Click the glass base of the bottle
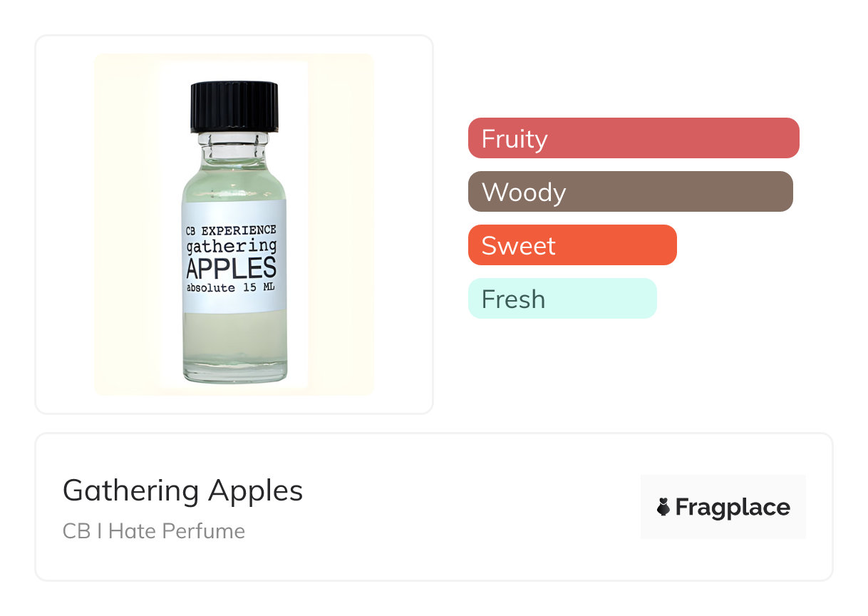The width and height of the screenshot is (868, 616). click(x=234, y=373)
